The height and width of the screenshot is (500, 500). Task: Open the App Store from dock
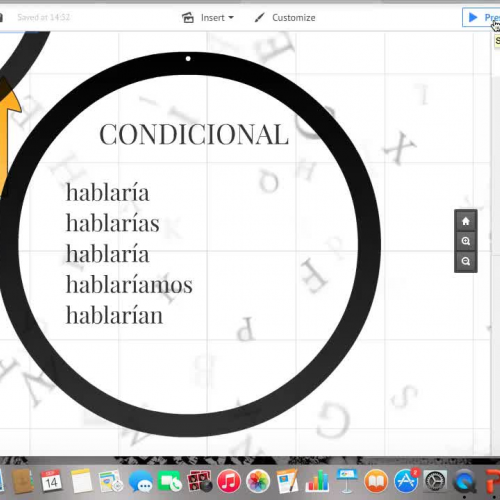406,481
